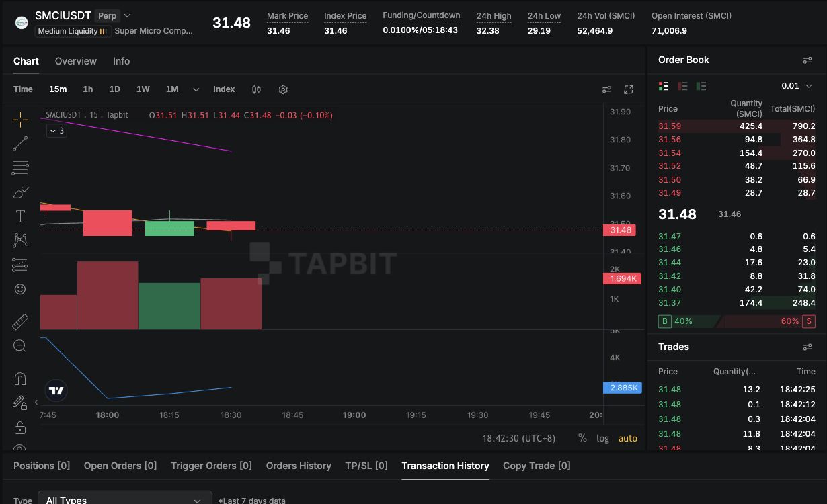This screenshot has width=827, height=504.
Task: Toggle log scale on chart
Action: click(602, 438)
